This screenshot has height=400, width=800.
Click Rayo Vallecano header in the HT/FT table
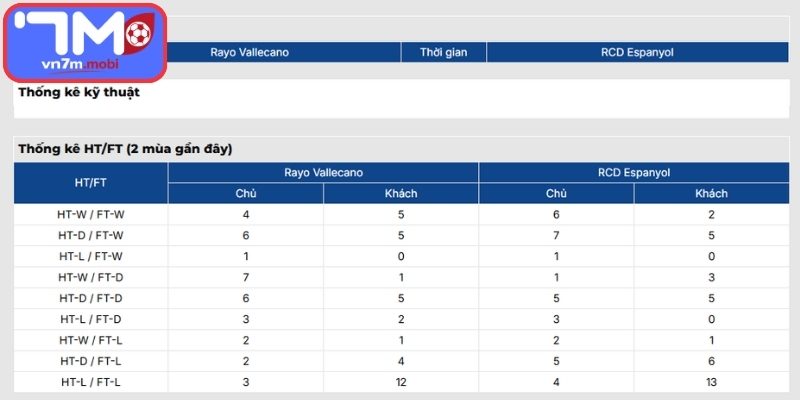323,173
